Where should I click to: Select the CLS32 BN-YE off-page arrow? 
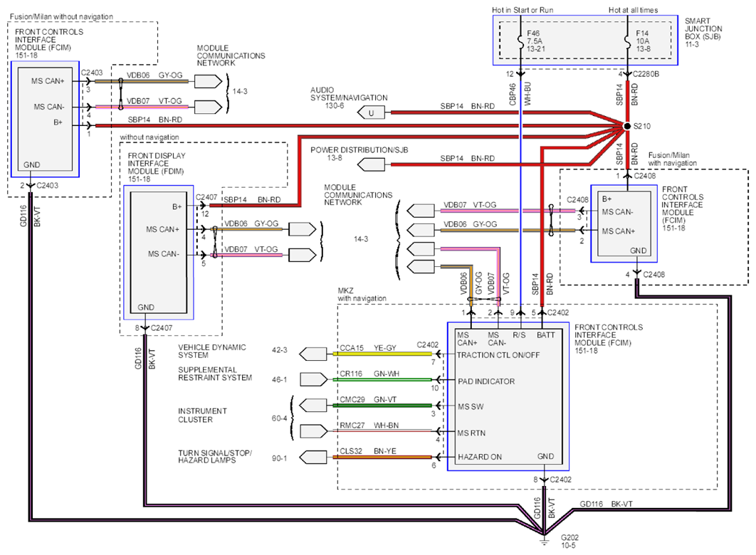tap(313, 458)
